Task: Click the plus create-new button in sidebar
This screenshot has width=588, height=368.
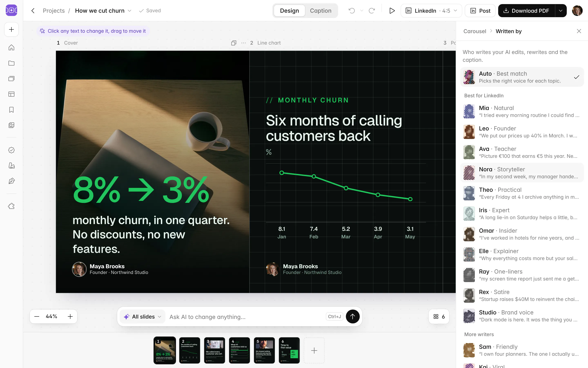Action: (x=11, y=29)
